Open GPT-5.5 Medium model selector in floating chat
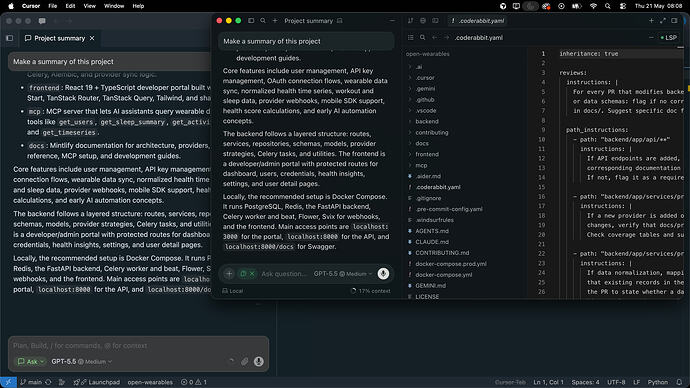Image resolution: width=690 pixels, height=388 pixels. 343,274
